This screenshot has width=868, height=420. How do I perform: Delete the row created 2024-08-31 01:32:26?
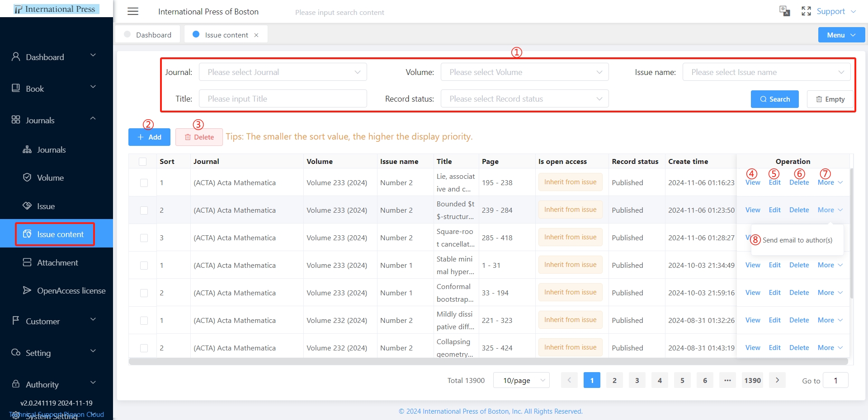pyautogui.click(x=799, y=320)
